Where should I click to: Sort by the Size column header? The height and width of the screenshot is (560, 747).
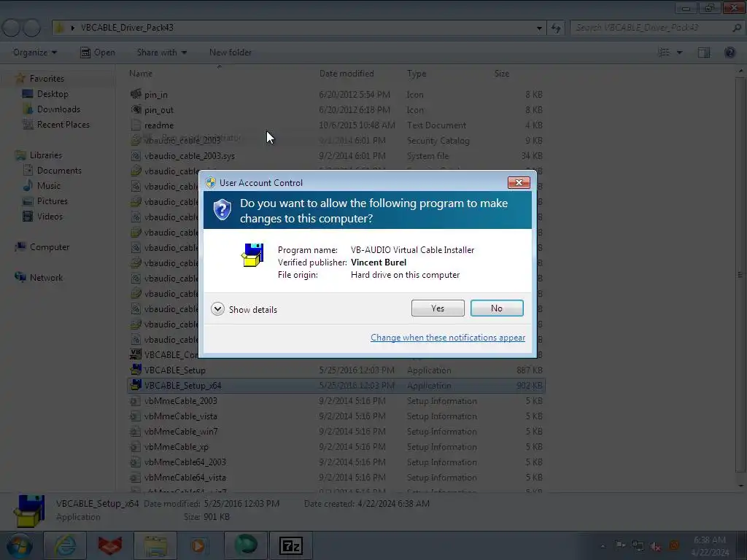(502, 74)
